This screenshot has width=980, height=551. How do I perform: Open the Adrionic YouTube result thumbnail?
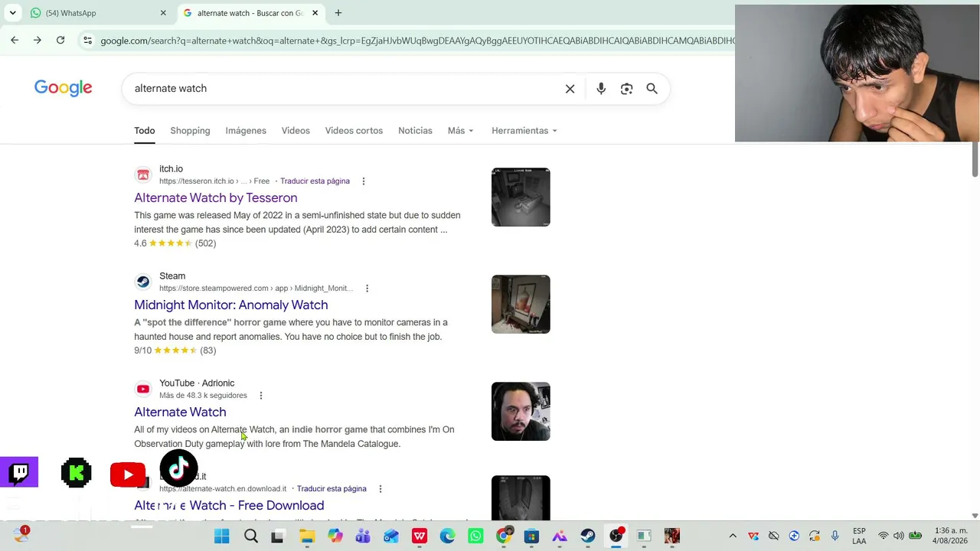point(521,412)
